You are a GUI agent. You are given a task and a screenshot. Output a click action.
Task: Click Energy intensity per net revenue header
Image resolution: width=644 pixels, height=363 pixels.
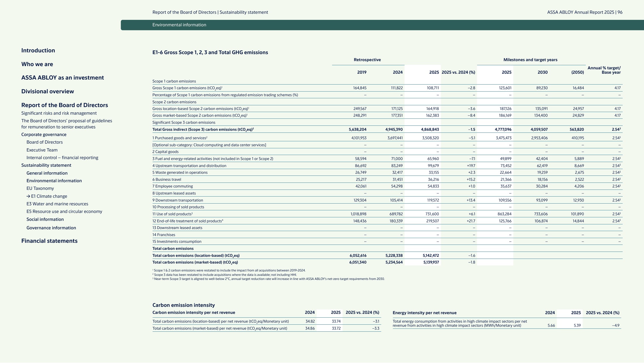click(x=424, y=313)
